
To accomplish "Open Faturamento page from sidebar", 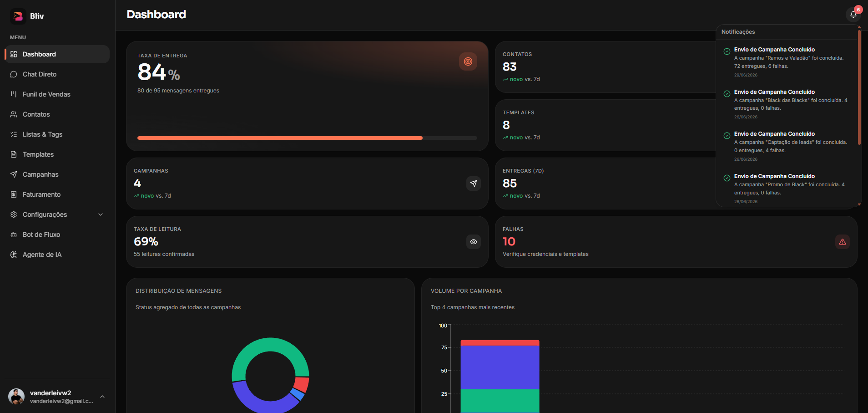I will (x=57, y=194).
